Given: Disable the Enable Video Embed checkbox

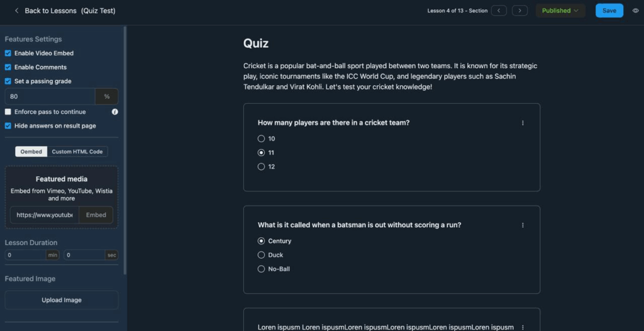Looking at the screenshot, I should click(8, 53).
